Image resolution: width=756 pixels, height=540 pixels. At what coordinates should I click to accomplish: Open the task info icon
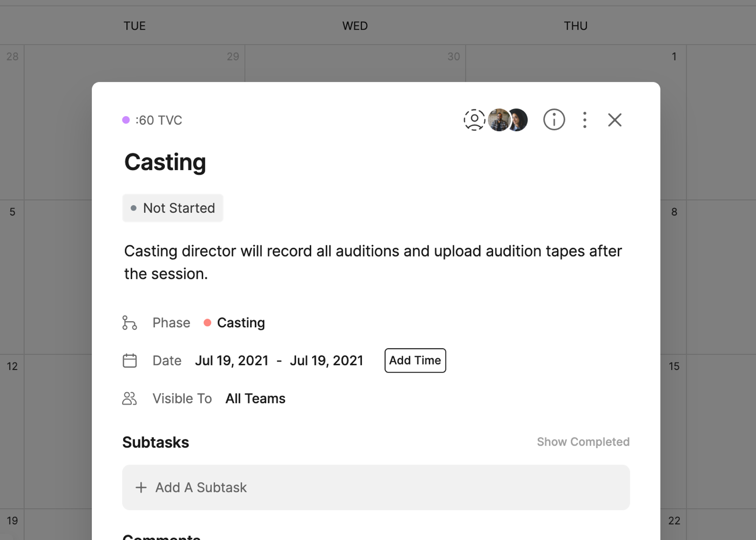click(x=554, y=120)
